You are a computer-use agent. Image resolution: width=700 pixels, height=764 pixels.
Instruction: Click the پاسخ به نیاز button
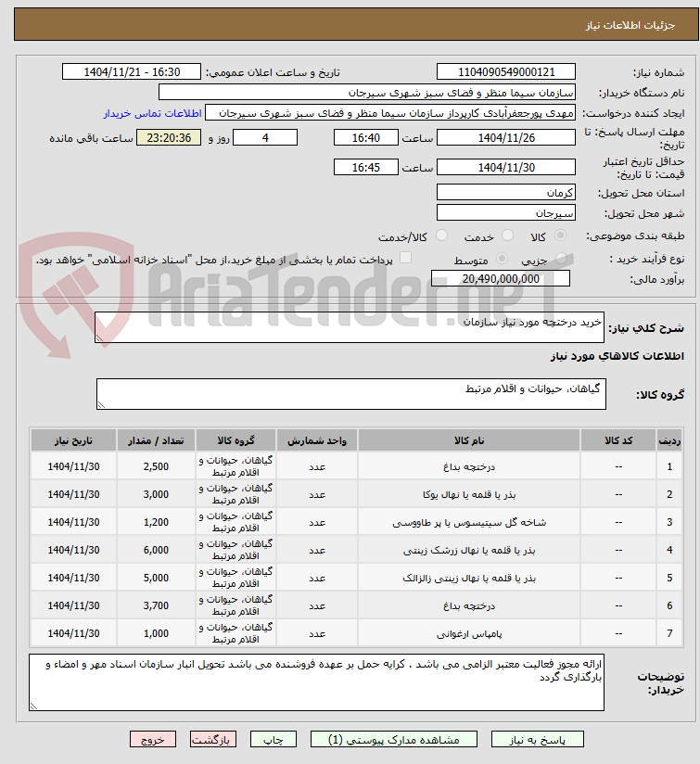point(538,739)
